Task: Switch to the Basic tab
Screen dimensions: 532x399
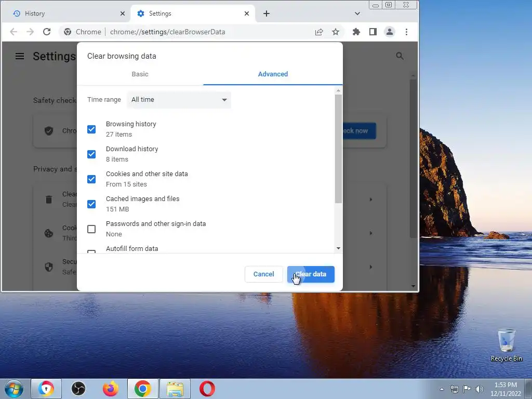Action: (x=140, y=74)
